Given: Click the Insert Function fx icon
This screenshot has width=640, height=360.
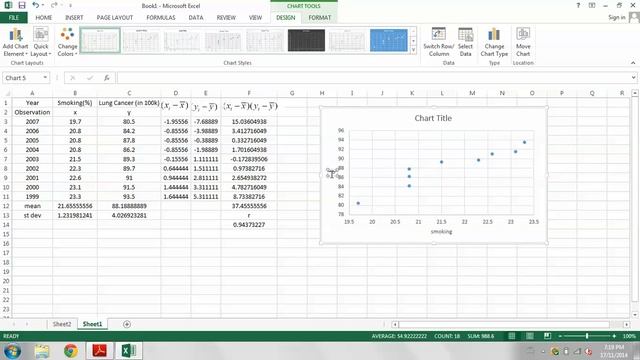Looking at the screenshot, I should click(107, 78).
